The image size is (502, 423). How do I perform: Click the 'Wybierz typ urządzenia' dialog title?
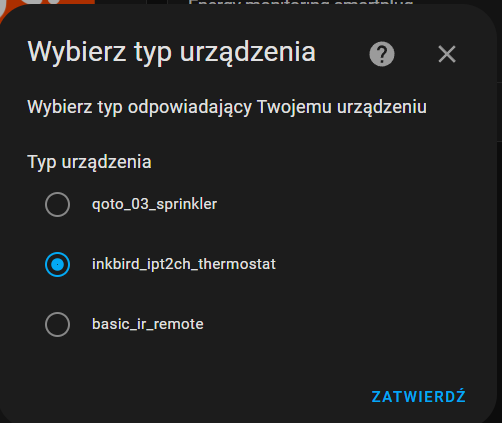tap(171, 52)
